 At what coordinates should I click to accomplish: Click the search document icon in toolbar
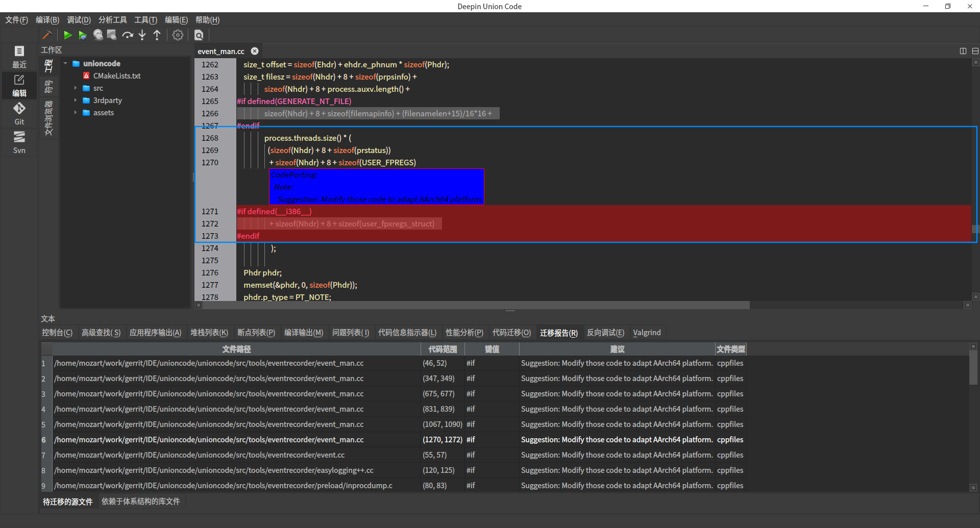tap(199, 35)
